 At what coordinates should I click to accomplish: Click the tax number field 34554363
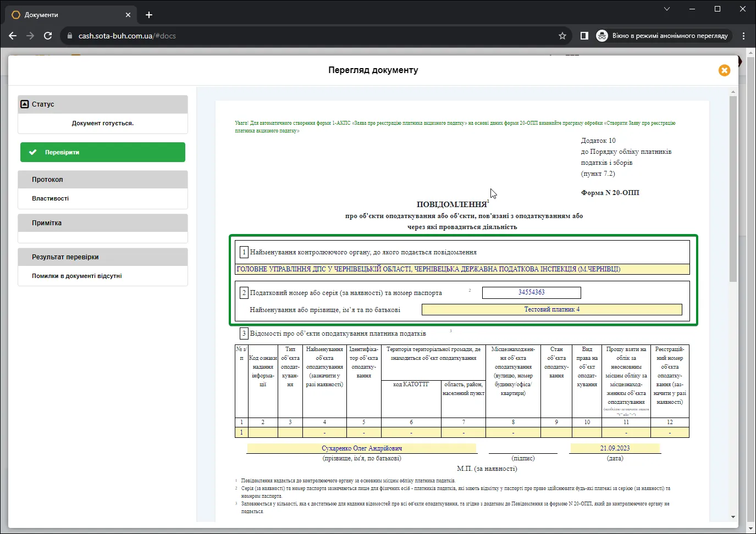pos(531,292)
